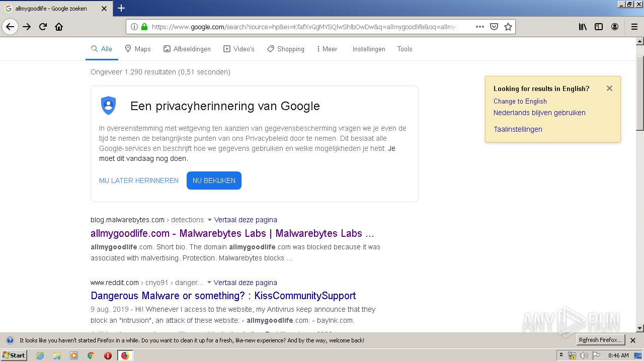Open the Windows Start menu
The height and width of the screenshot is (362, 644).
click(14, 355)
